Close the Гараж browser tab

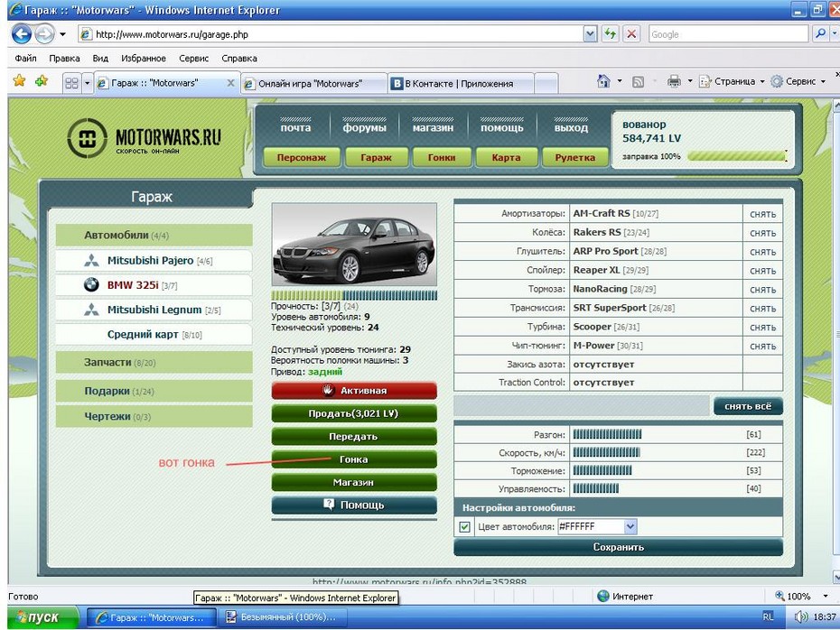(x=231, y=83)
